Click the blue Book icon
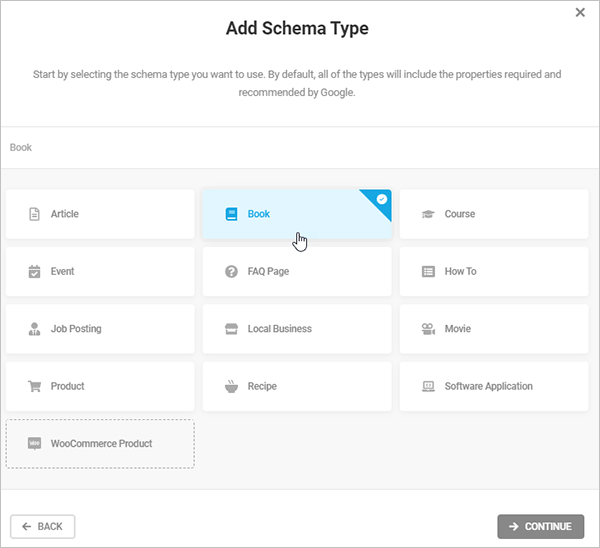 231,214
